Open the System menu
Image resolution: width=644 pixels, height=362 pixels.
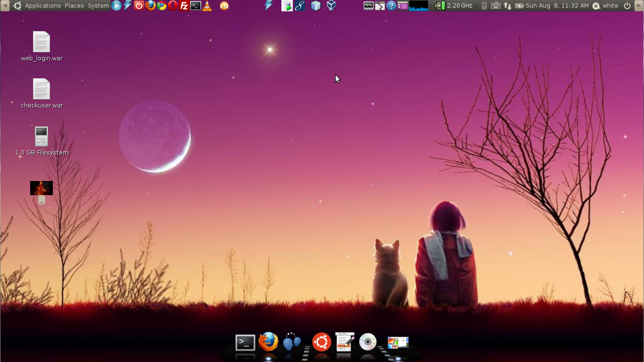tap(98, 6)
